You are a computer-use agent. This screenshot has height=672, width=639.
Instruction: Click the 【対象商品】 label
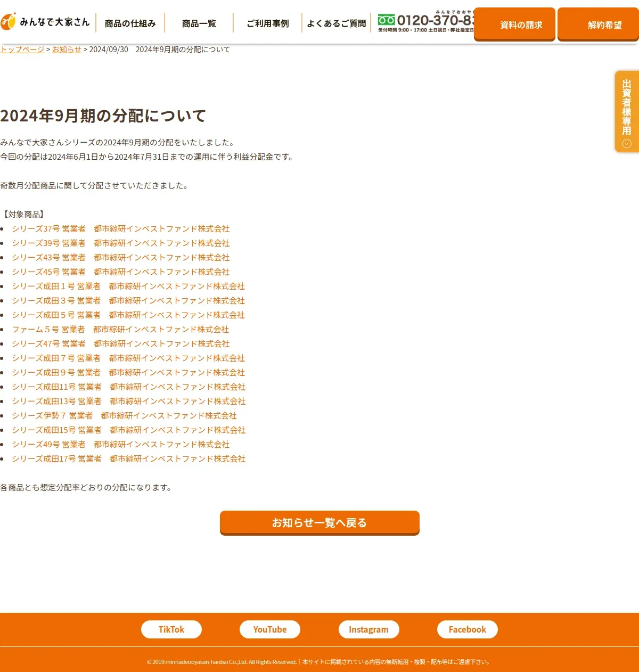tap(23, 215)
